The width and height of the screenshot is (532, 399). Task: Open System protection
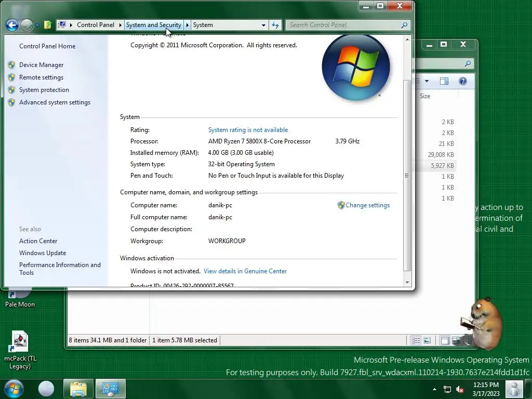coord(44,90)
